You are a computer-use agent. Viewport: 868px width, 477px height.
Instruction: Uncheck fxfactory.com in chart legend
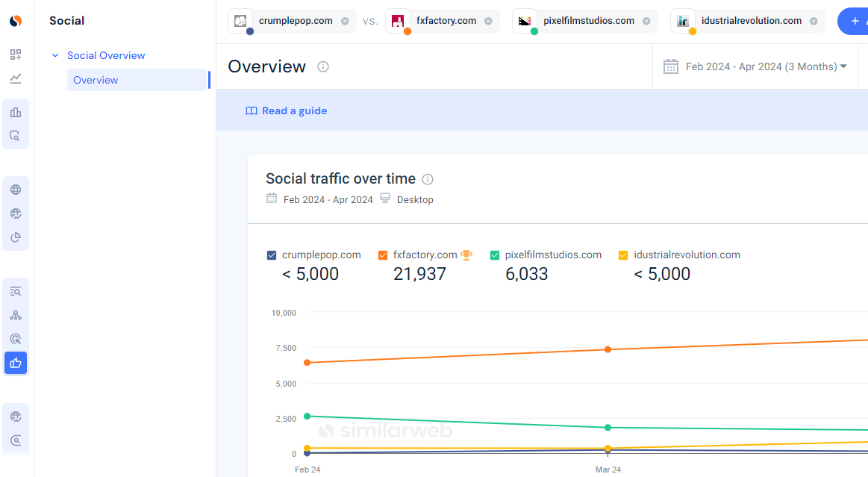coord(383,255)
